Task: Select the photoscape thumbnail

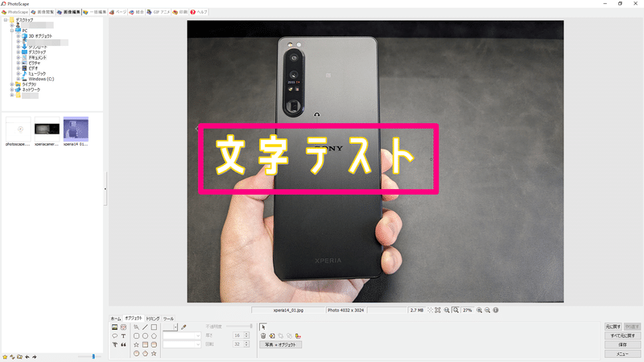Action: tap(18, 131)
